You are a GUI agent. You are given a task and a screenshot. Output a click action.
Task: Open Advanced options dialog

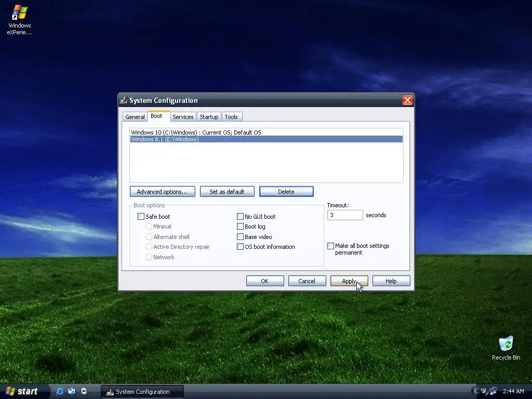pyautogui.click(x=162, y=191)
